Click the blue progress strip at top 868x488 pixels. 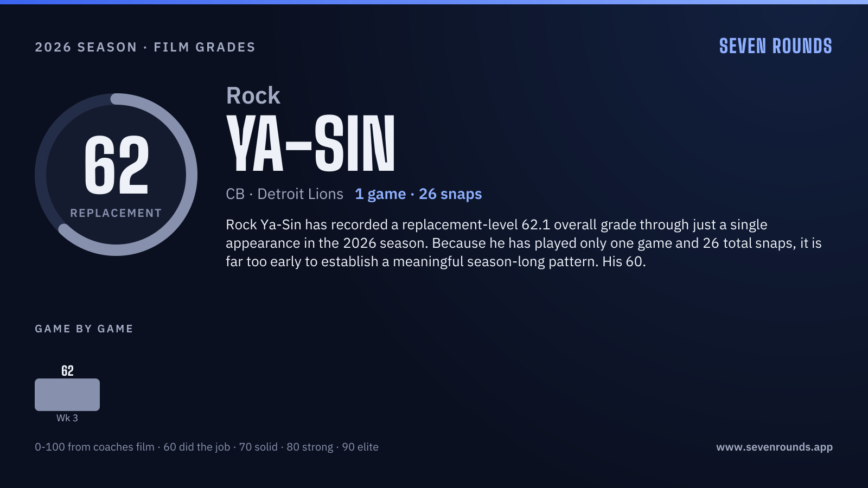(434, 2)
